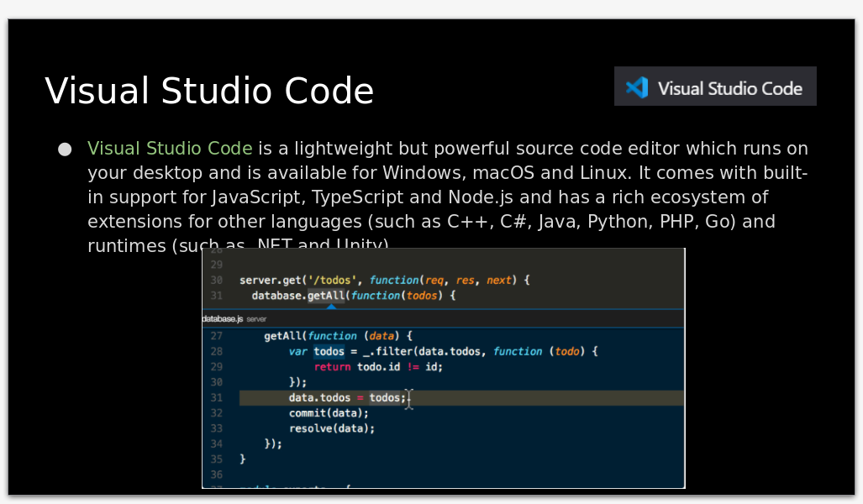Click the Visual Studio Code text in logo banner
863x504 pixels.
point(729,88)
